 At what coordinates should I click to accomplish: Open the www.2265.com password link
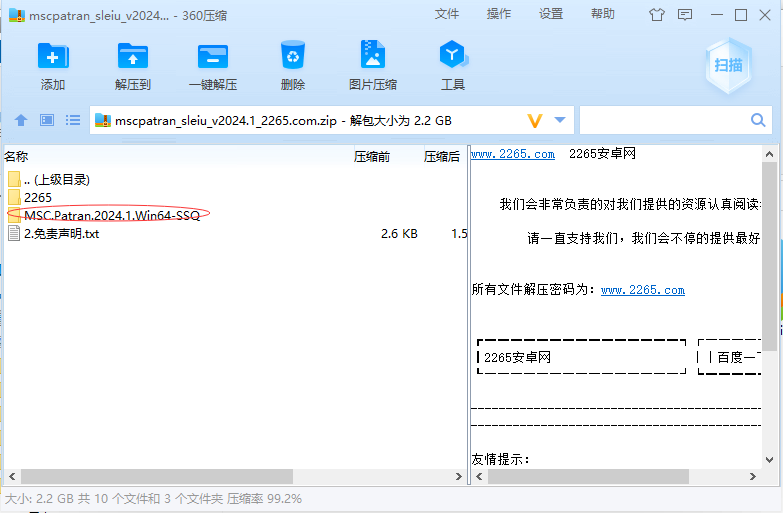pyautogui.click(x=643, y=290)
